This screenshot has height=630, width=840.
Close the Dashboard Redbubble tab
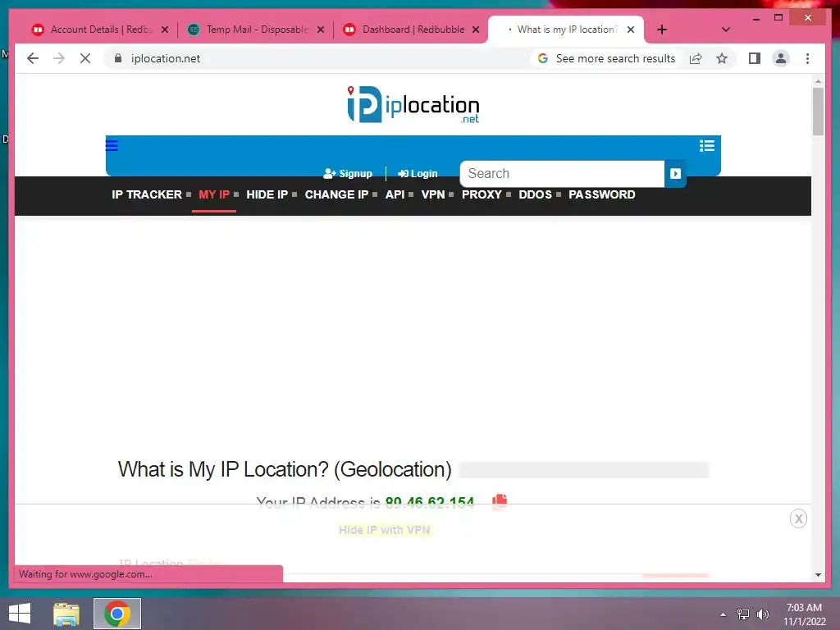click(x=476, y=30)
